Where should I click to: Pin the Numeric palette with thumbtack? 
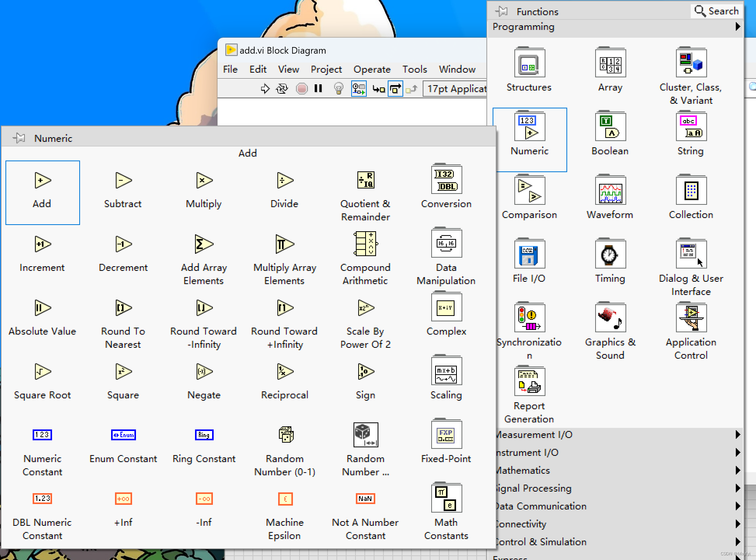coord(19,138)
